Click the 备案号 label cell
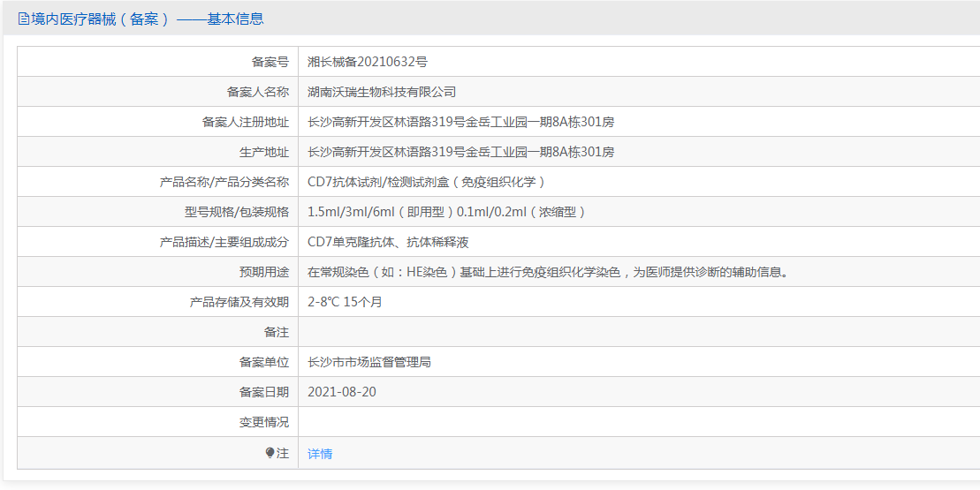The width and height of the screenshot is (980, 490). [x=270, y=62]
